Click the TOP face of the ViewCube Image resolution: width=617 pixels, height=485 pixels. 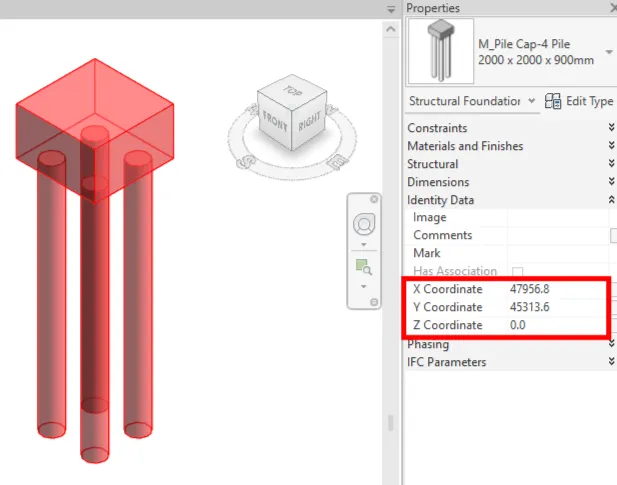(x=292, y=93)
